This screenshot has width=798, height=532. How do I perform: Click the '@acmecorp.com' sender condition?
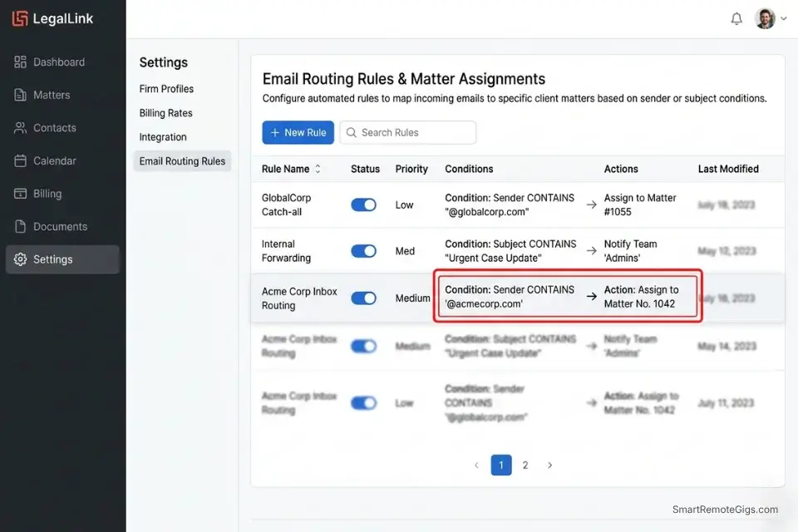(x=510, y=297)
